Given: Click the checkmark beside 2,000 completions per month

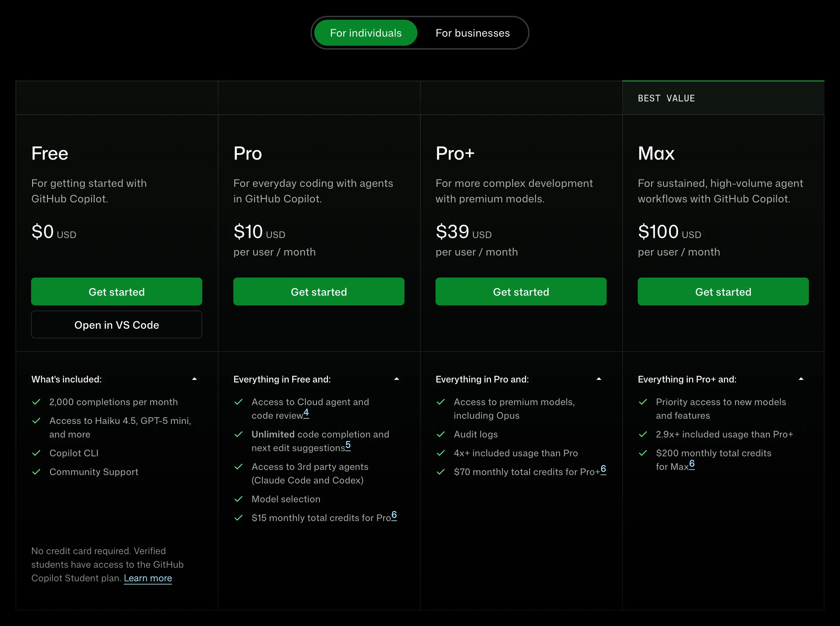Looking at the screenshot, I should [36, 402].
